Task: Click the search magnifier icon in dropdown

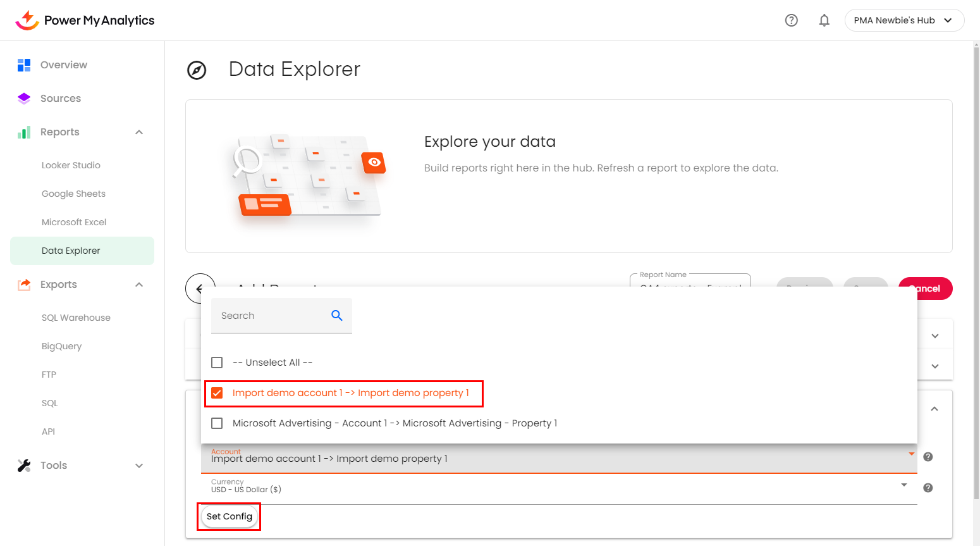Action: (337, 315)
